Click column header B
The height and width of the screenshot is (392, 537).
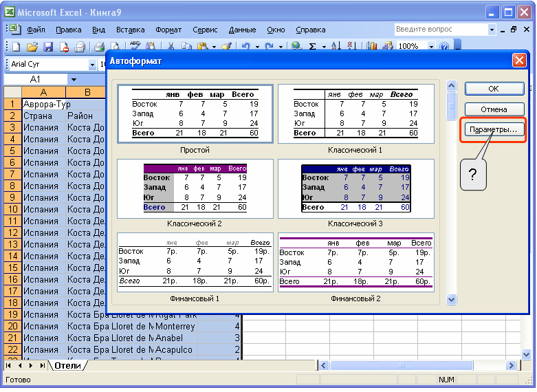87,92
